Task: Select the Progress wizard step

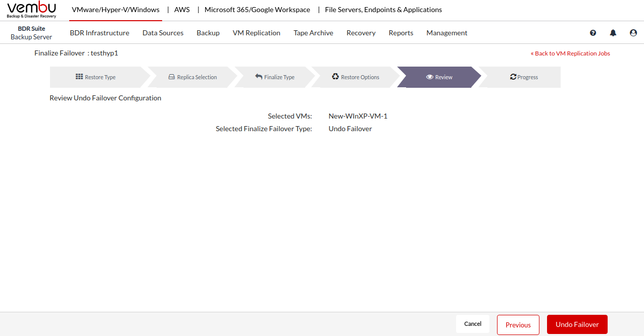Action: 524,77
